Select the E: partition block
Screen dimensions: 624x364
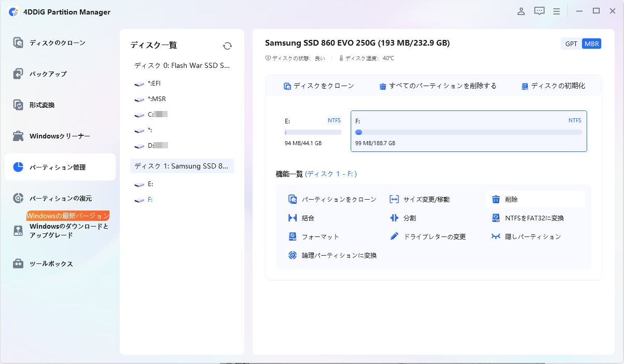click(x=313, y=131)
